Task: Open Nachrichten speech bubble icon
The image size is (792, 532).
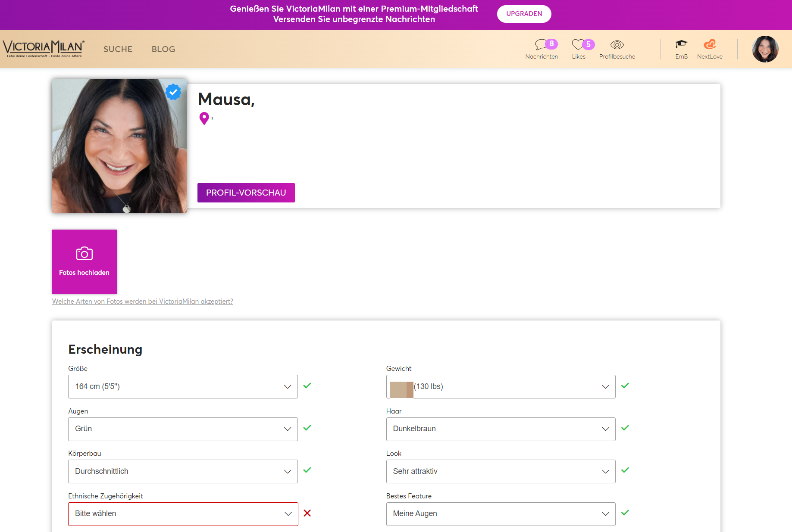Action: pos(541,44)
